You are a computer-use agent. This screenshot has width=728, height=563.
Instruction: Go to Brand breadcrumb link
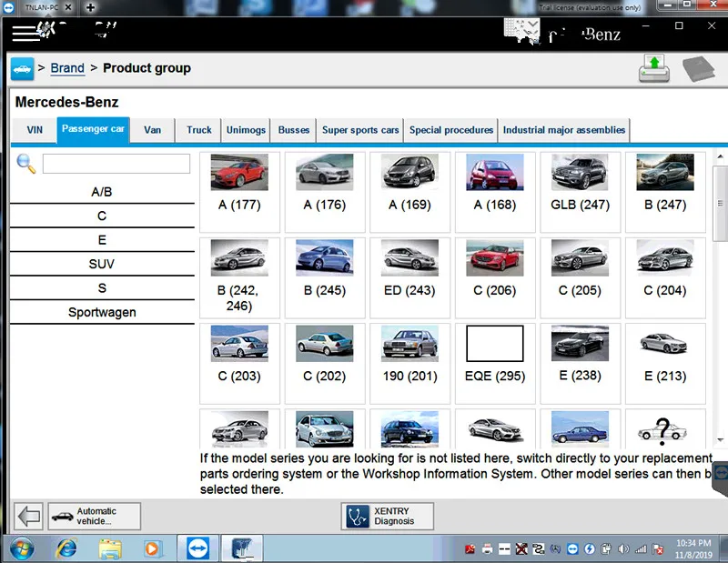point(67,68)
